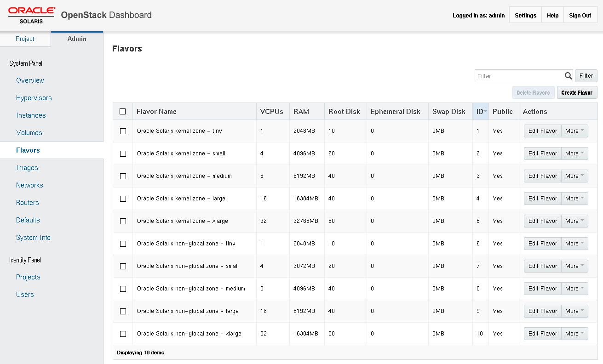Open More dropdown for kernel zone - large

(x=575, y=199)
